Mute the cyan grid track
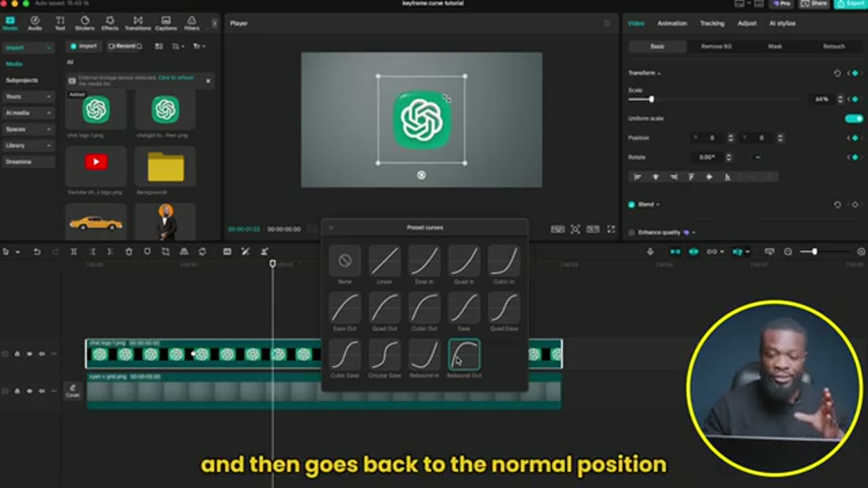Viewport: 868px width, 488px height. 42,391
